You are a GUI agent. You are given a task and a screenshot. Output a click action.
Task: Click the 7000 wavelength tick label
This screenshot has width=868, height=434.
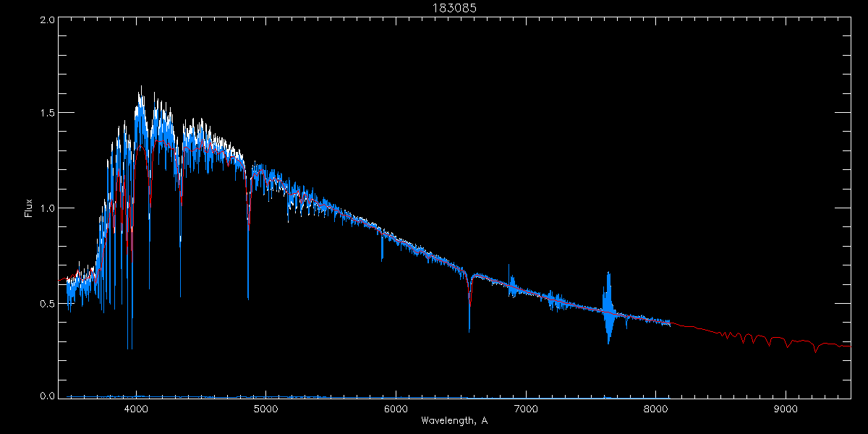(526, 409)
